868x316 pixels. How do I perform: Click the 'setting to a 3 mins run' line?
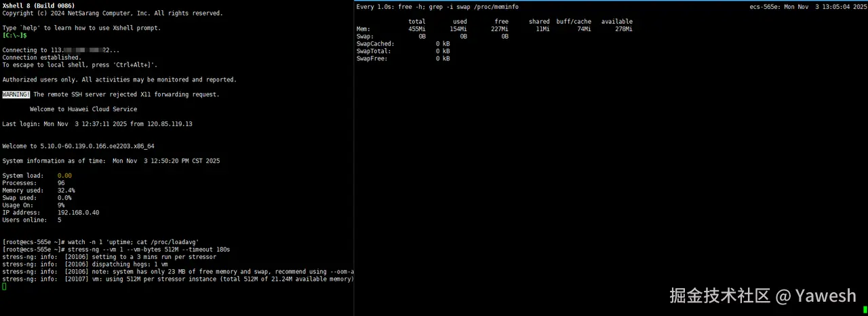(x=109, y=257)
